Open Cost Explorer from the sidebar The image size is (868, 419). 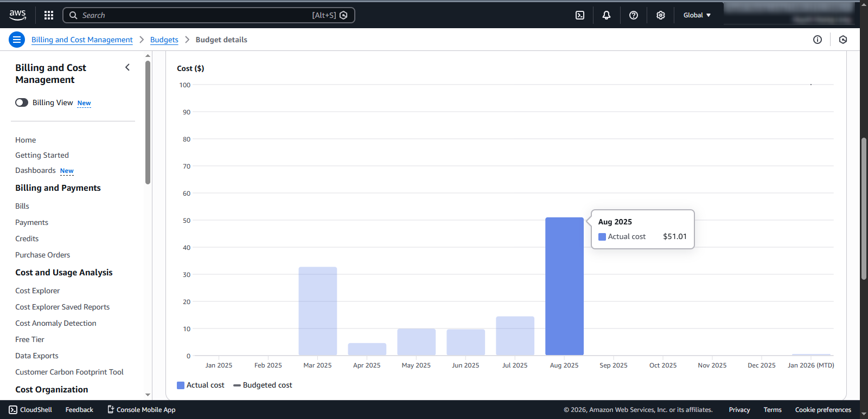pos(37,291)
